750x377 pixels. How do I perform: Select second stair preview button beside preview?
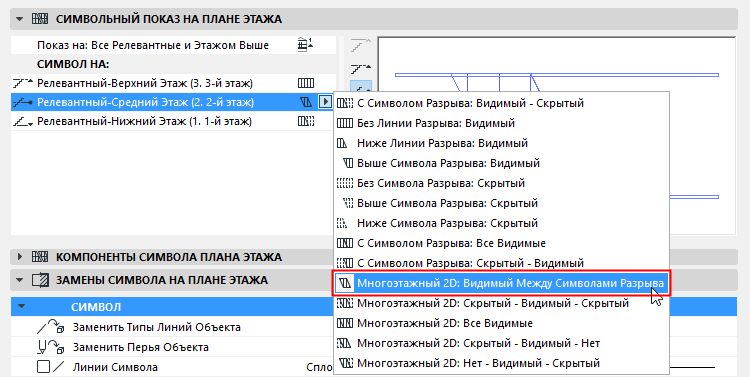pyautogui.click(x=361, y=68)
